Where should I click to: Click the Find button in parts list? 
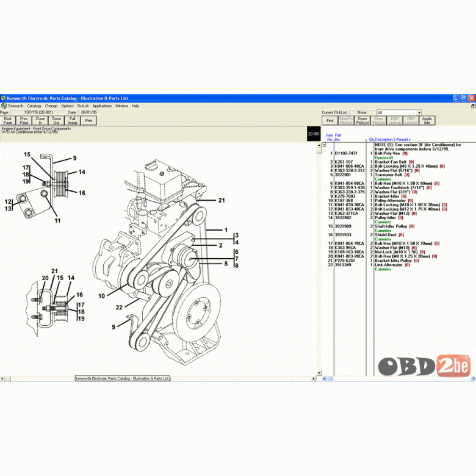point(330,120)
